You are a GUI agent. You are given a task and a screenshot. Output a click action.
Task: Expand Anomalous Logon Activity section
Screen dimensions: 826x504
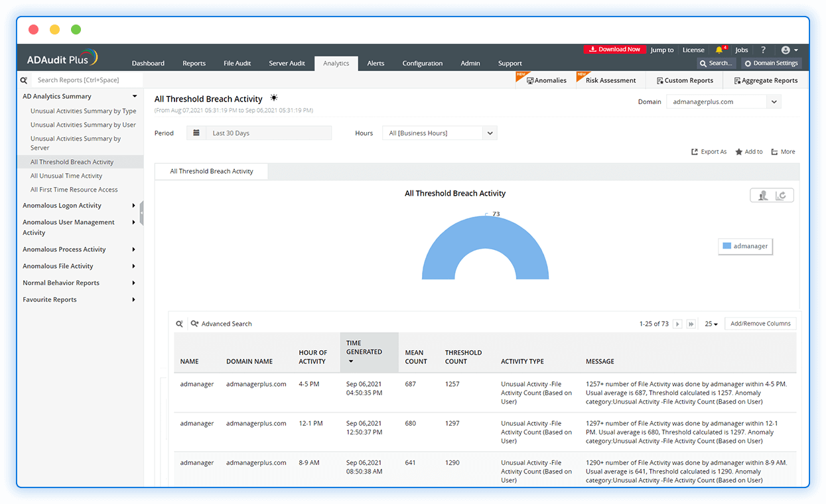coord(133,206)
